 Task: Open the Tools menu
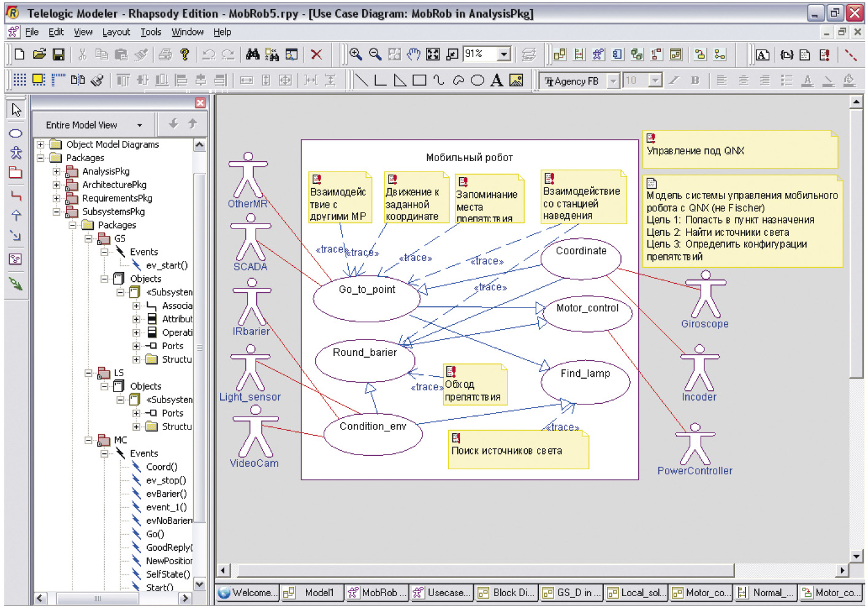coord(151,32)
